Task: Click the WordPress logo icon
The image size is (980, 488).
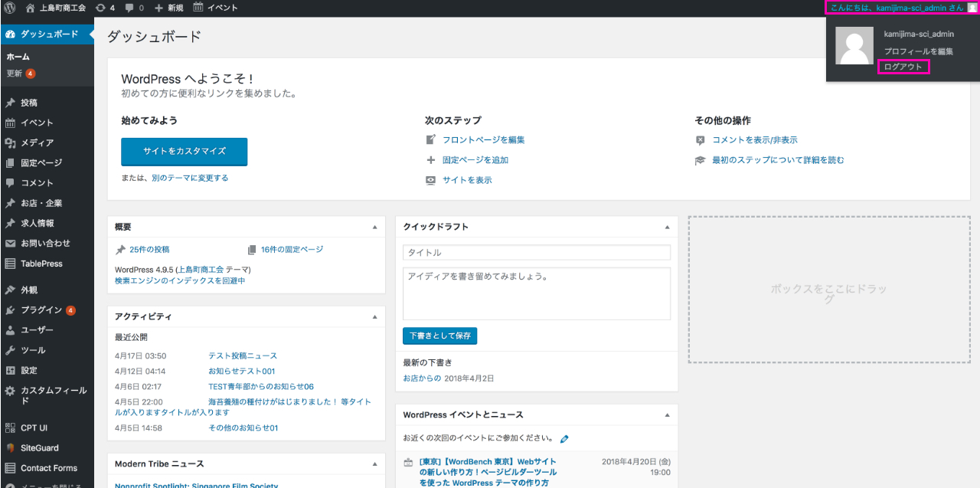Action: pos(10,8)
